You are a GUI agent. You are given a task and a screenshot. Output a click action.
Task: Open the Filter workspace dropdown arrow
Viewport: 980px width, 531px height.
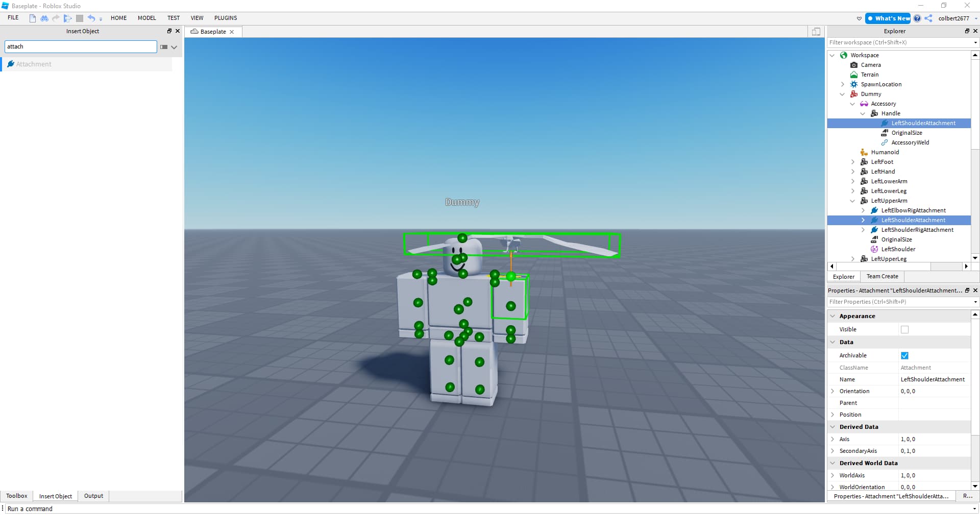tap(975, 43)
